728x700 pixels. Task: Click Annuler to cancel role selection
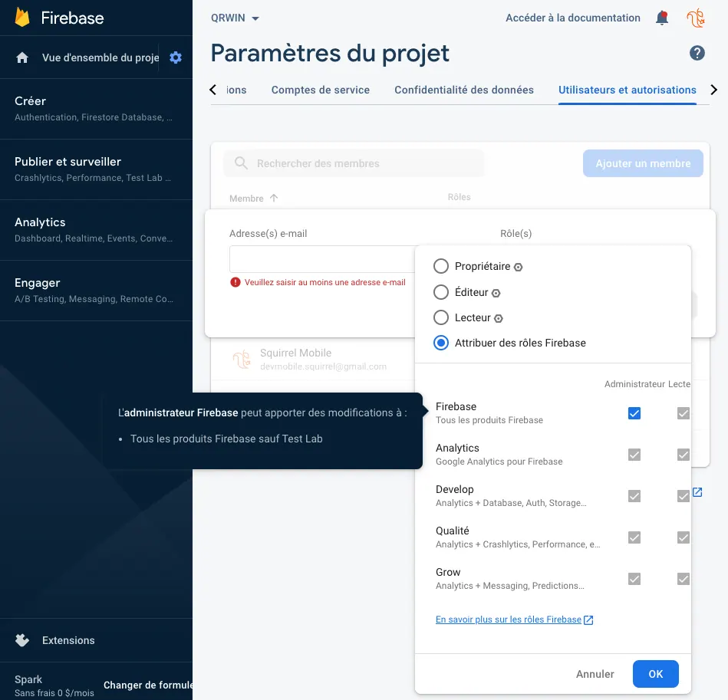[595, 674]
